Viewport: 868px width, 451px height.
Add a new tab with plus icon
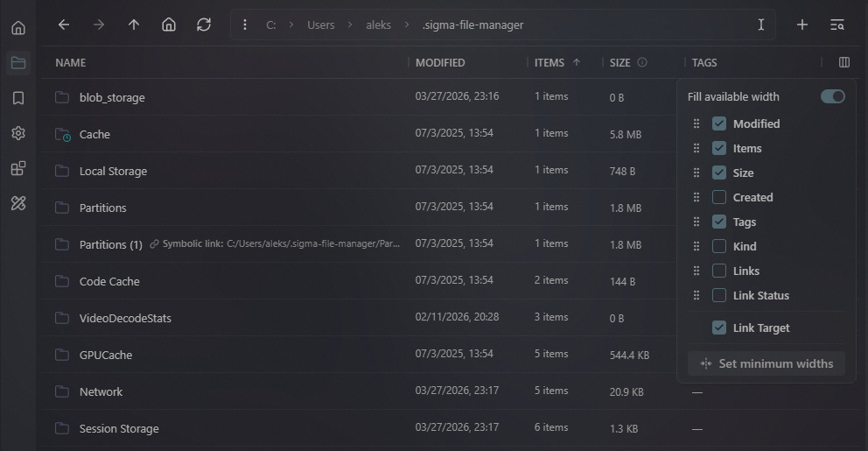coord(802,25)
